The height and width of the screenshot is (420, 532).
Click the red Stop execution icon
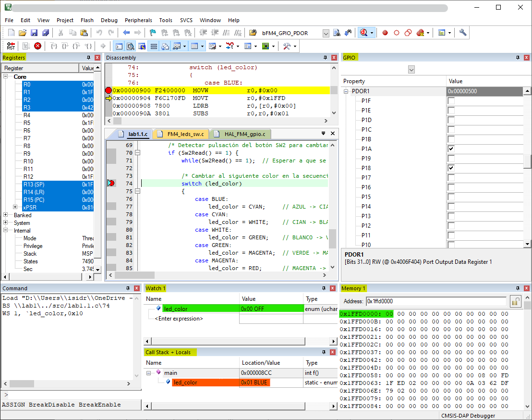37,46
